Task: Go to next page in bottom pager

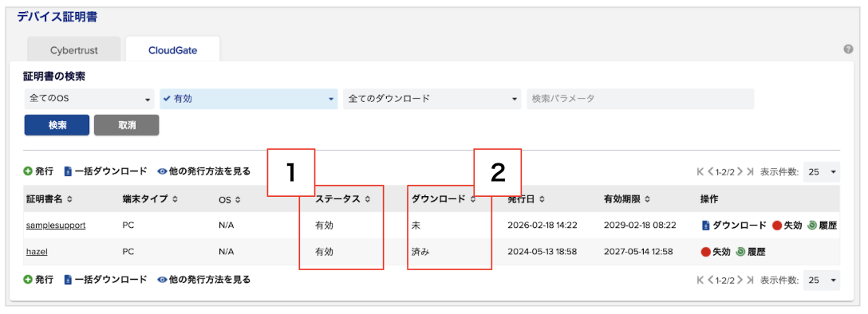Action: coord(740,281)
